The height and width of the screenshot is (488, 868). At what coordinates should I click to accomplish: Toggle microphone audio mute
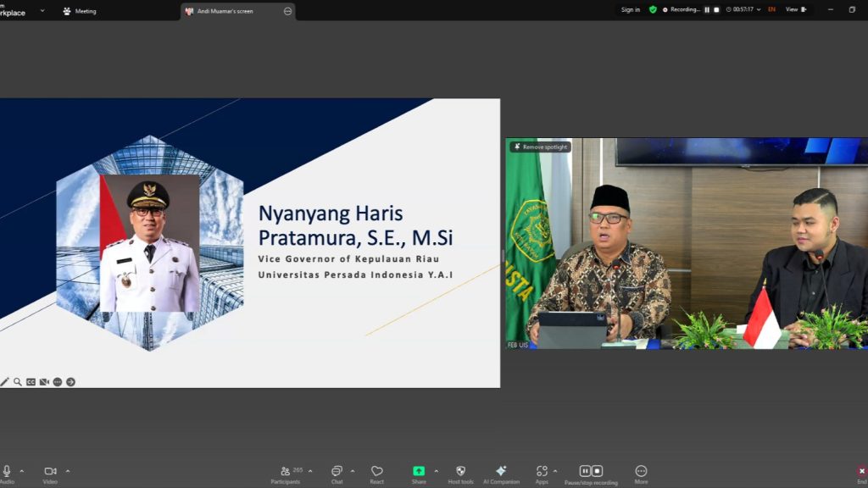tap(7, 471)
